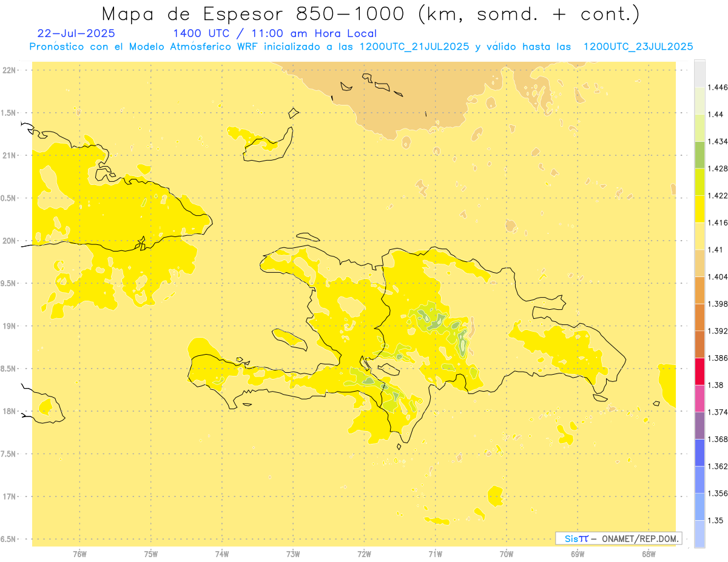Click the '1.362' color bar value
The image size is (728, 562).
tap(717, 466)
